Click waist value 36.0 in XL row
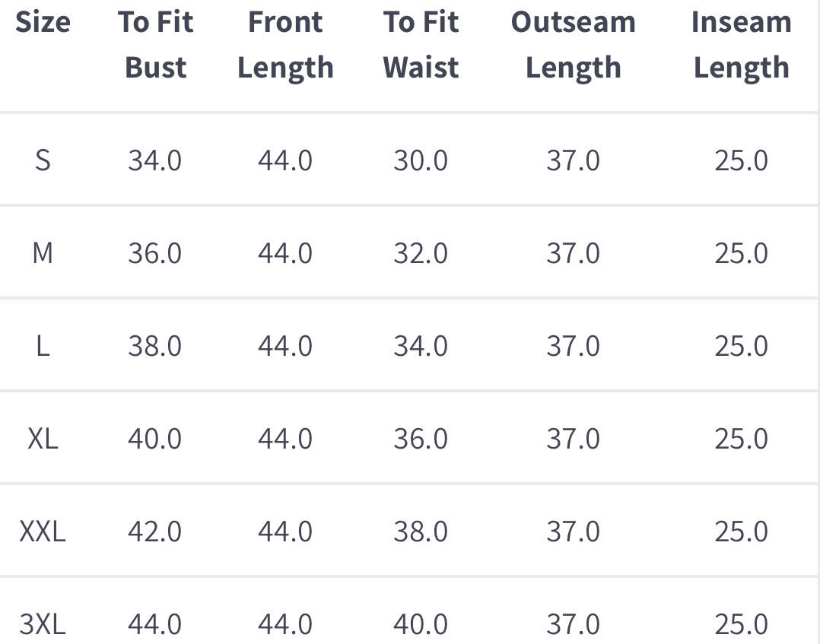Image resolution: width=820 pixels, height=644 pixels. coord(421,439)
